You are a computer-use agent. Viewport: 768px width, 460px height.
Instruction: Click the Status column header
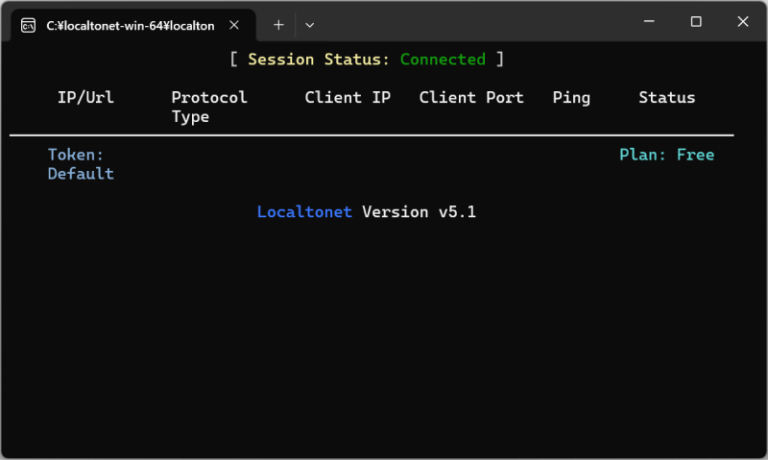(x=667, y=97)
